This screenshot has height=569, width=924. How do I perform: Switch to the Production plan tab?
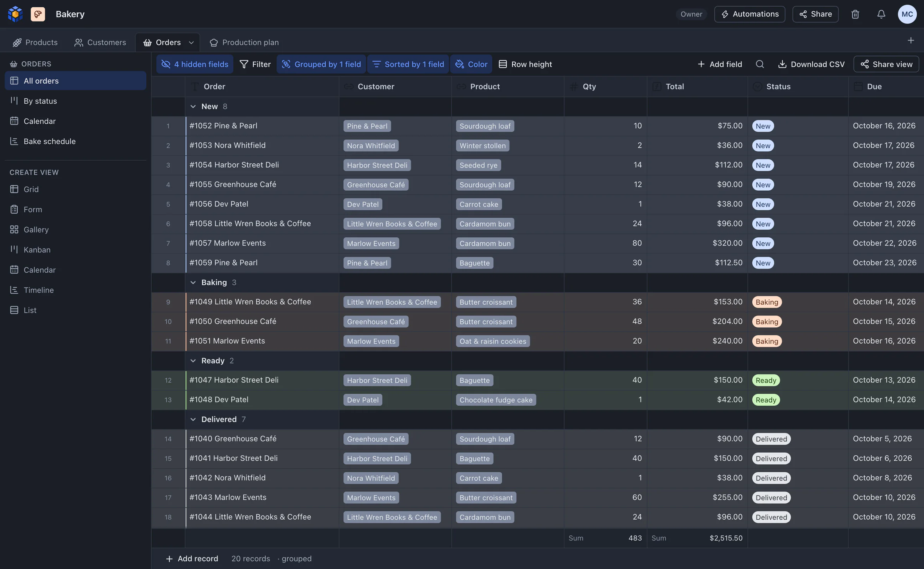[244, 42]
